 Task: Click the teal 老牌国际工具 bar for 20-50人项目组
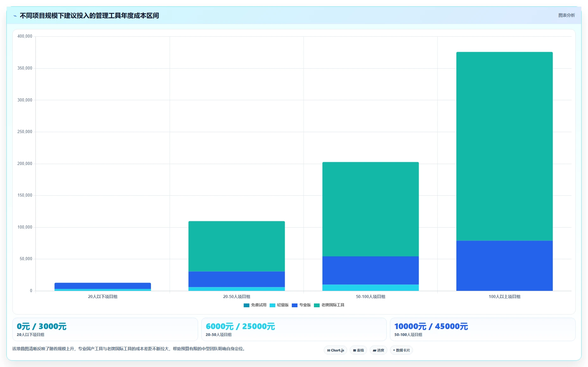pyautogui.click(x=237, y=246)
